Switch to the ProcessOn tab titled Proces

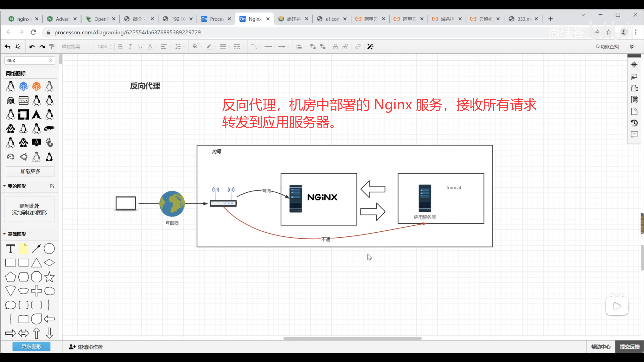point(213,19)
